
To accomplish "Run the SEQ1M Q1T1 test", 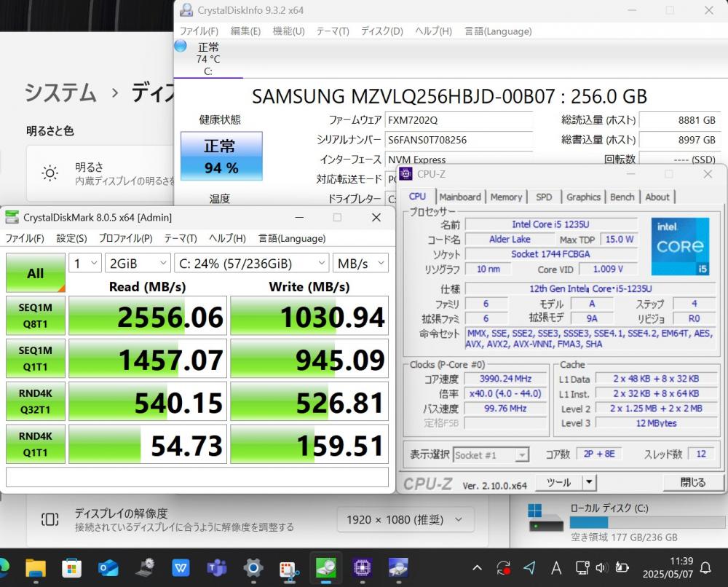I will click(35, 358).
